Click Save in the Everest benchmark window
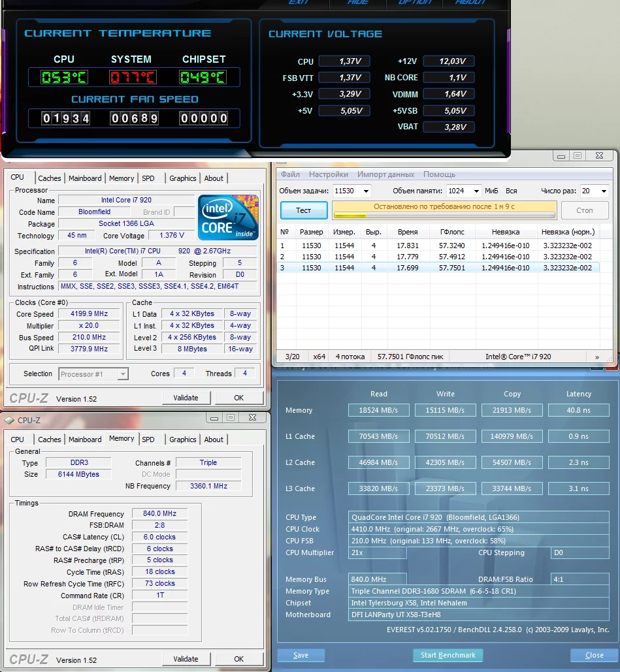This screenshot has width=620, height=672. tap(301, 655)
